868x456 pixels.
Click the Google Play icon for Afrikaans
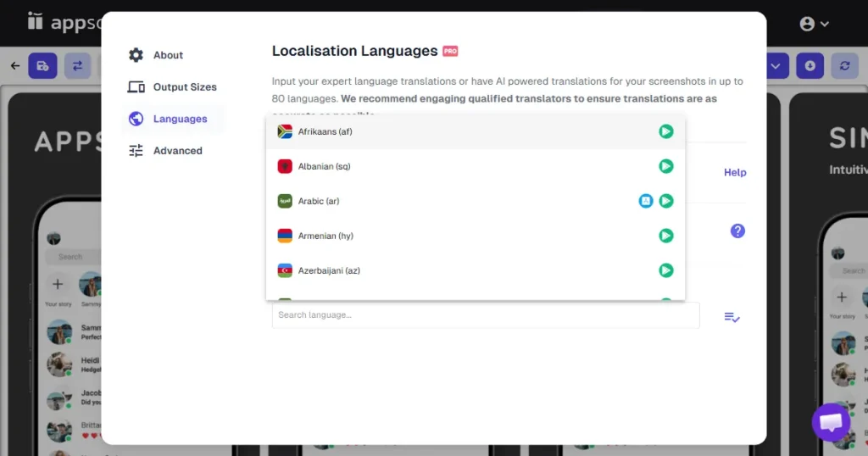click(666, 131)
